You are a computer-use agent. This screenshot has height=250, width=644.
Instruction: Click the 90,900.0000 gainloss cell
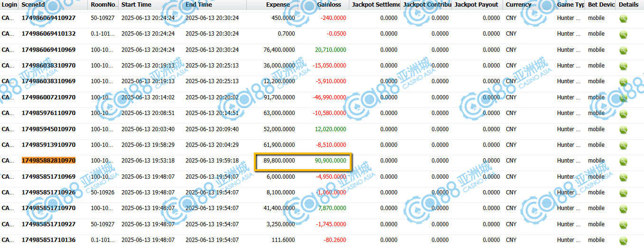(x=330, y=161)
